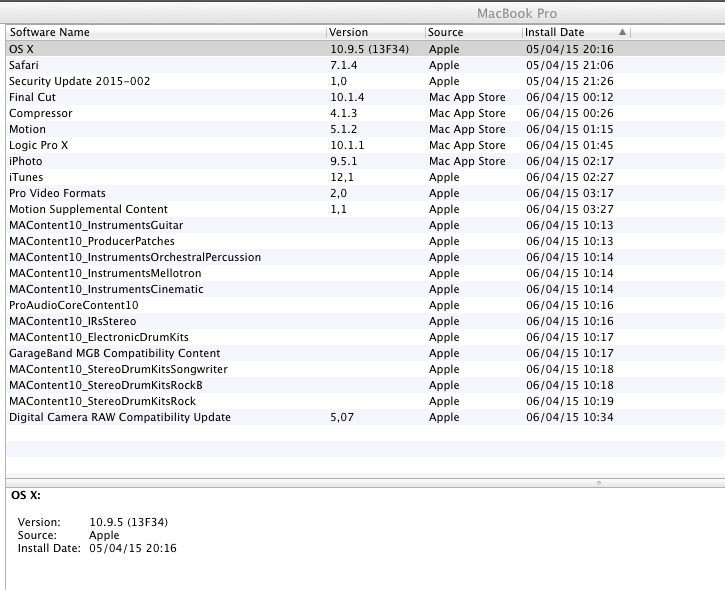Click Digital Camera RAW version 5,07 cell
725x590 pixels.
[342, 417]
